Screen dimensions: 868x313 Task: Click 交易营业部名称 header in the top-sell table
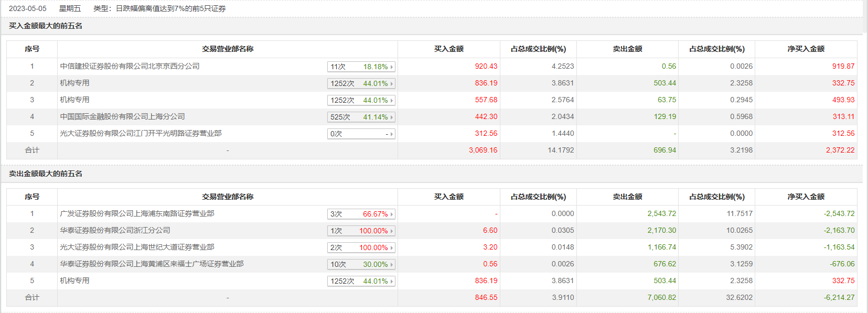point(228,197)
